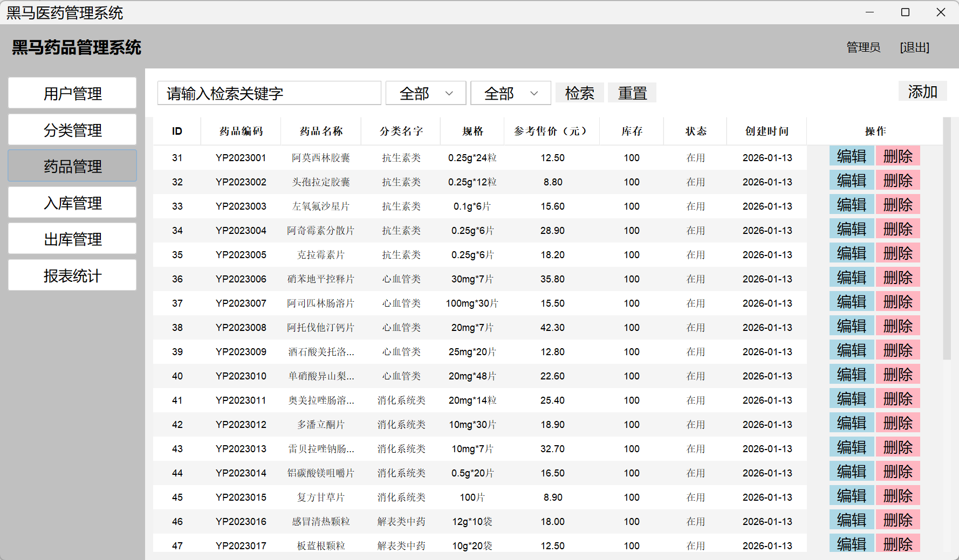The height and width of the screenshot is (560, 959).
Task: Edit the 复方甘草片 record
Action: [852, 496]
